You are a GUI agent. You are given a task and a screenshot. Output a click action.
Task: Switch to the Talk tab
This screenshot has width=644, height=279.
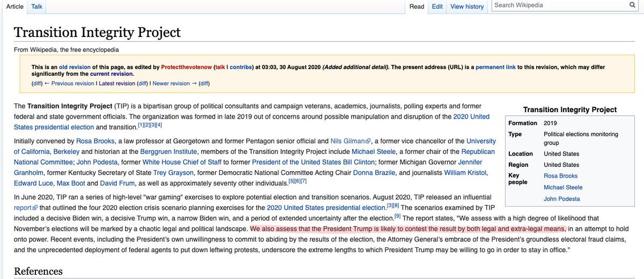pos(36,6)
